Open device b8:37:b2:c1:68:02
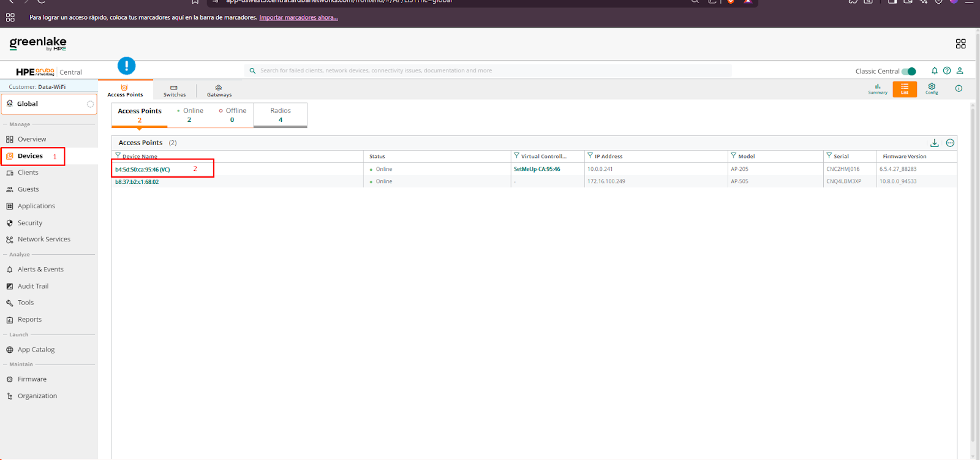 coord(137,182)
